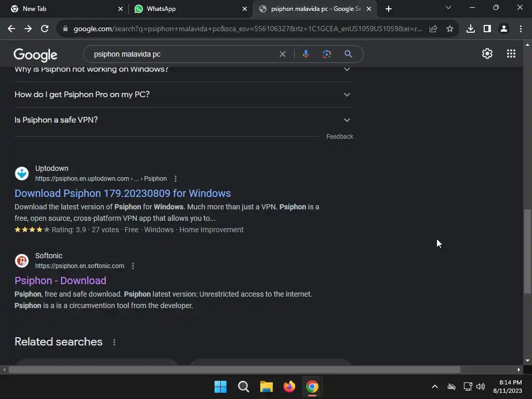
Task: Click the scroll down arrow
Action: pos(527,361)
